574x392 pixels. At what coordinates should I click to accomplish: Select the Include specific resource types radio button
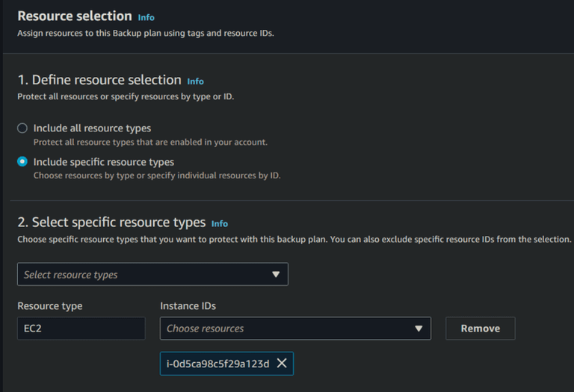click(22, 162)
